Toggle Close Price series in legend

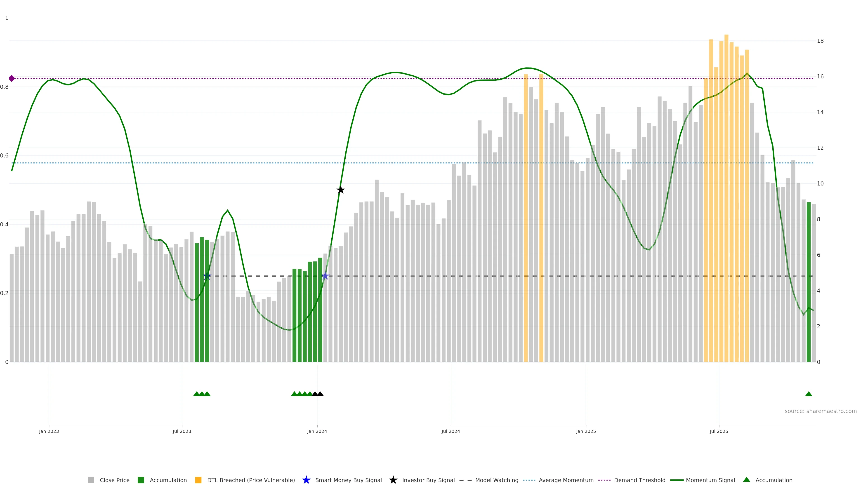tap(114, 480)
